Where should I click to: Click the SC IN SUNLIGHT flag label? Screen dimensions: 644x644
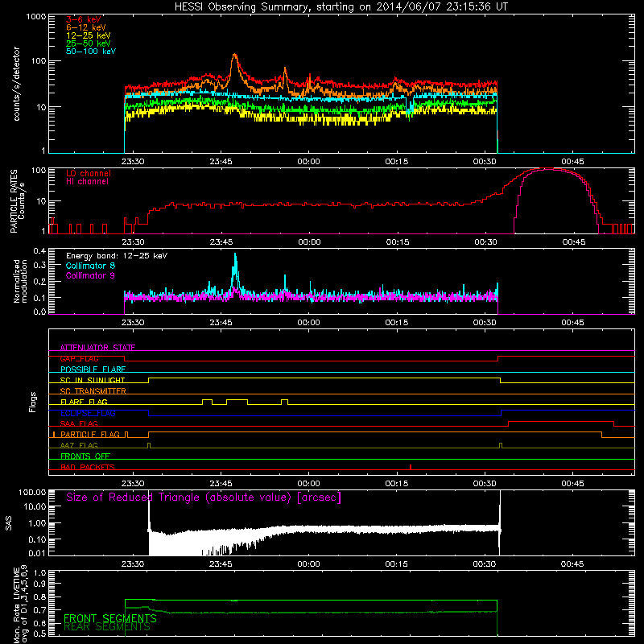[x=93, y=380]
